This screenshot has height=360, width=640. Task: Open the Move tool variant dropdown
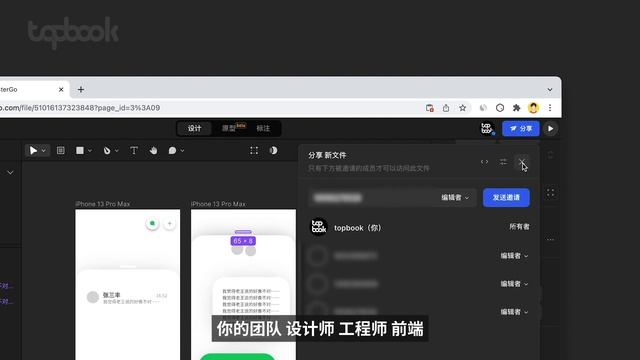coord(44,151)
